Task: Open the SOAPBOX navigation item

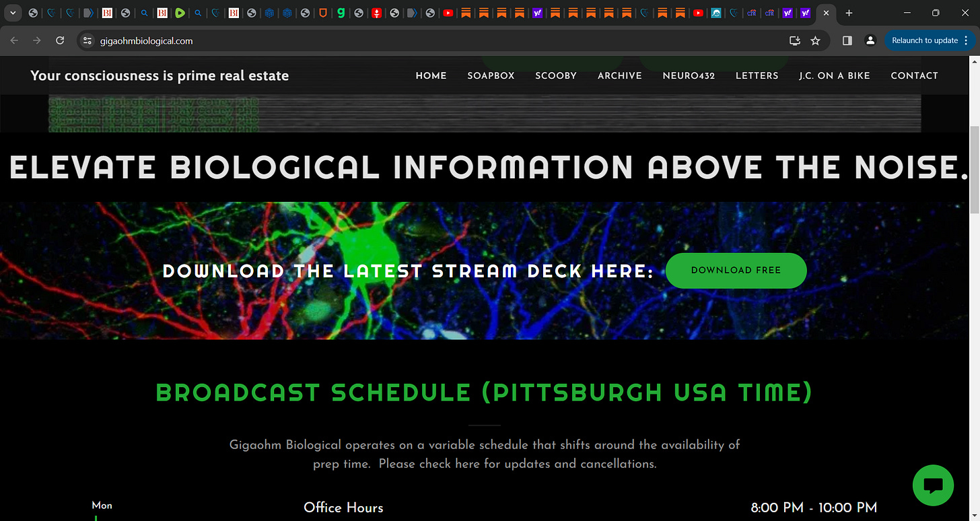Action: (x=491, y=75)
